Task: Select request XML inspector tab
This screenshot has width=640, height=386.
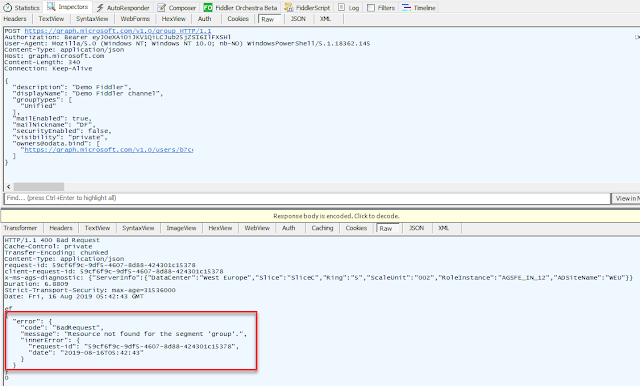Action: pyautogui.click(x=325, y=19)
